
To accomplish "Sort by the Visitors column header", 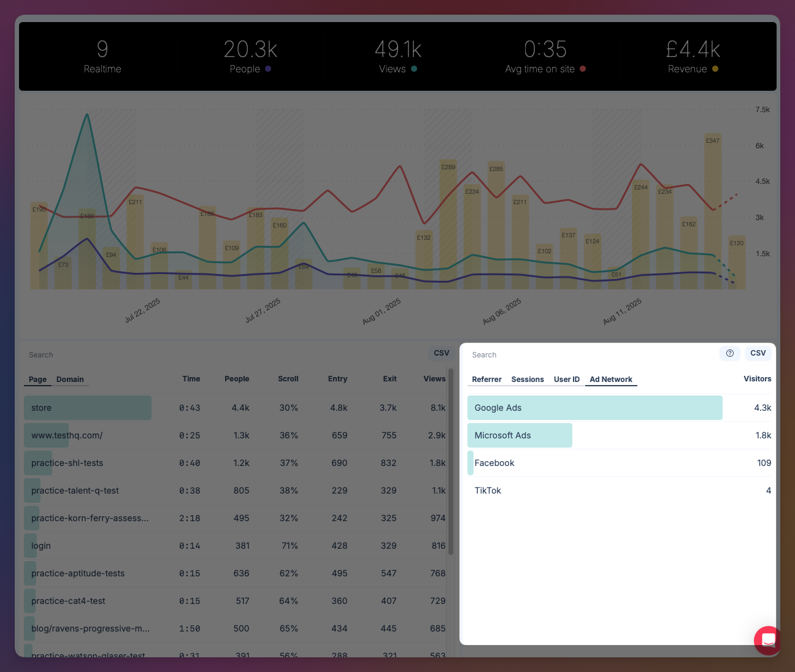I will tap(757, 378).
